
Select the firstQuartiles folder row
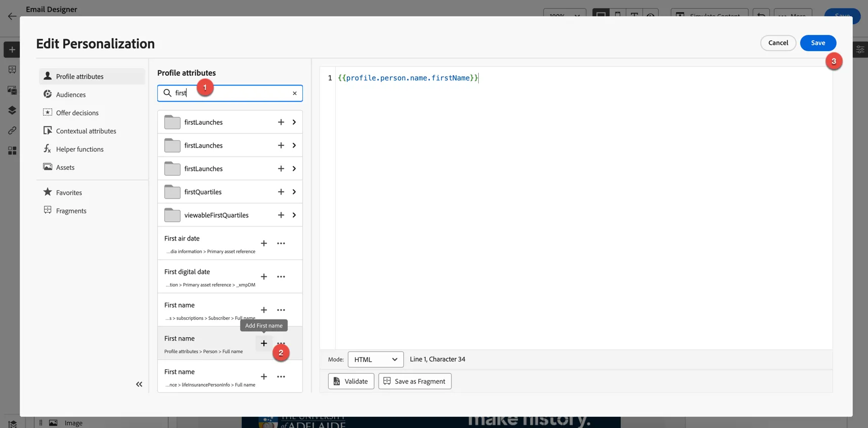(x=230, y=192)
